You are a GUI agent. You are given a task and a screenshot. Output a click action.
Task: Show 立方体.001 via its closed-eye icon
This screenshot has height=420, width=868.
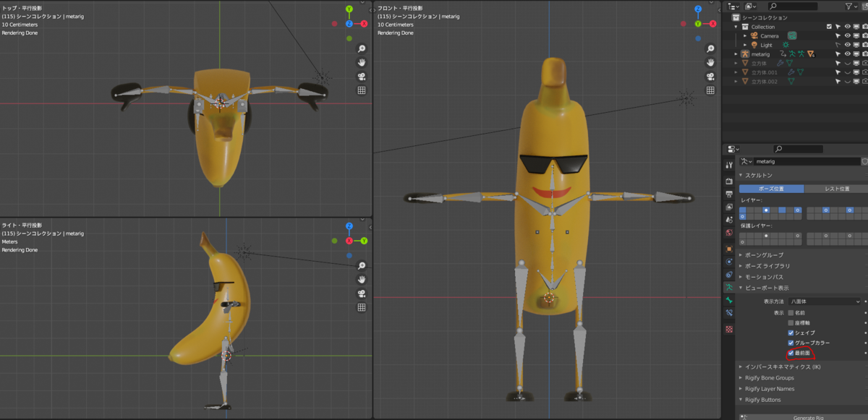point(847,72)
